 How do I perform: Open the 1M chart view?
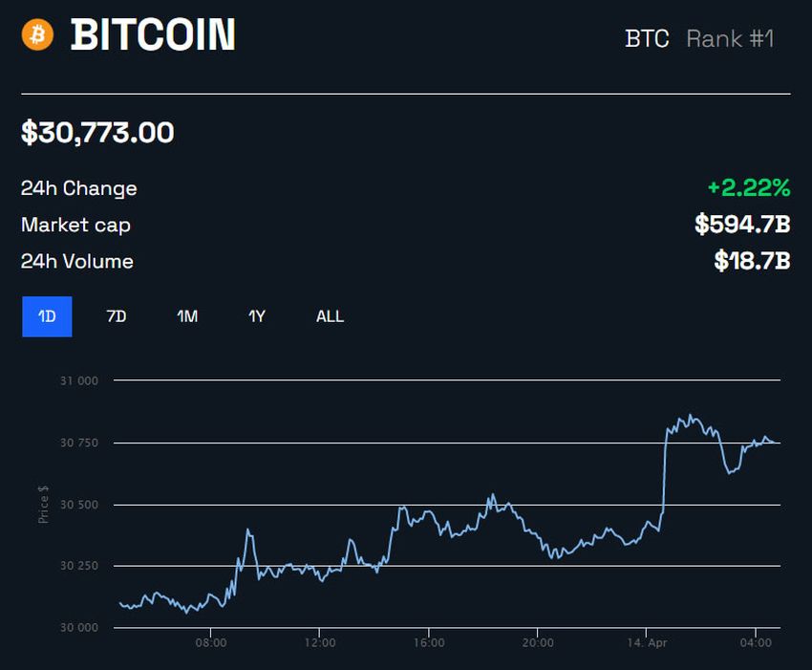[x=187, y=315]
